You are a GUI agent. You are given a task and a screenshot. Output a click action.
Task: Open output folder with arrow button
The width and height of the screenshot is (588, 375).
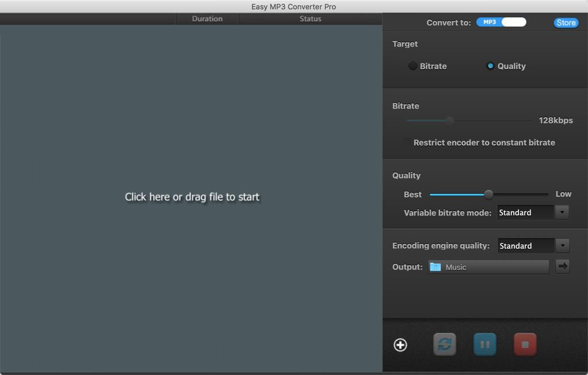coord(563,266)
